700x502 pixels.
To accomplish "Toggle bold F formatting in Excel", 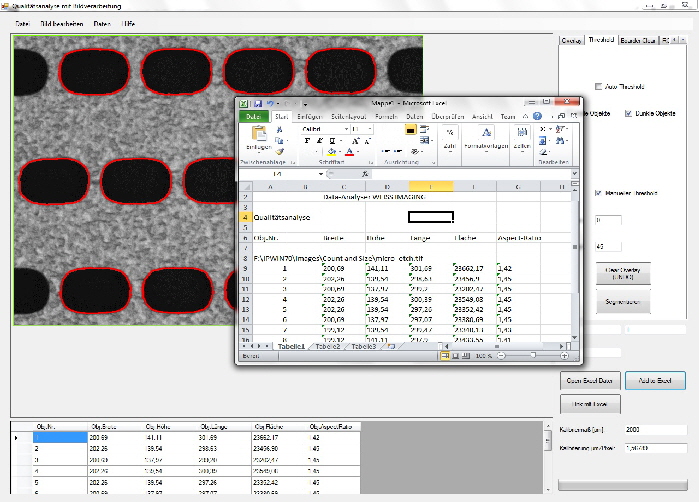I will tap(307, 141).
